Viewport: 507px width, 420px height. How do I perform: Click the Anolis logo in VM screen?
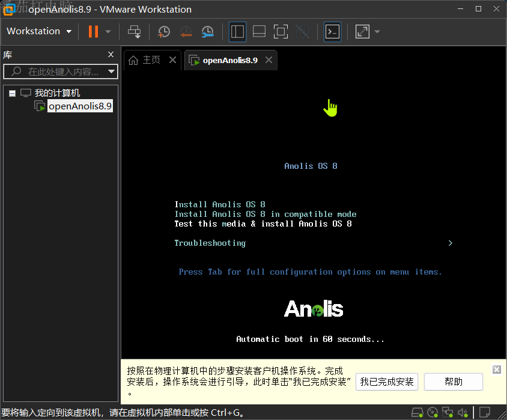pos(314,309)
